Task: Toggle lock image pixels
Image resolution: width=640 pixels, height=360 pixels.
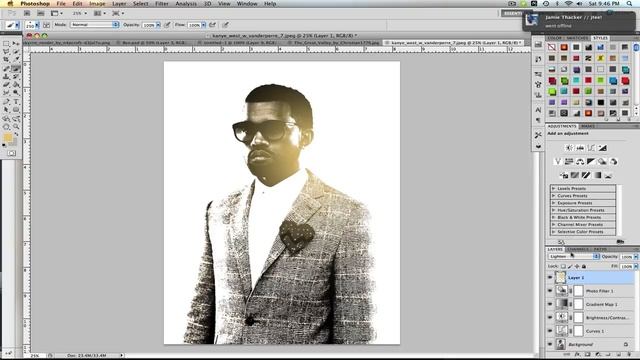Action: 570,267
